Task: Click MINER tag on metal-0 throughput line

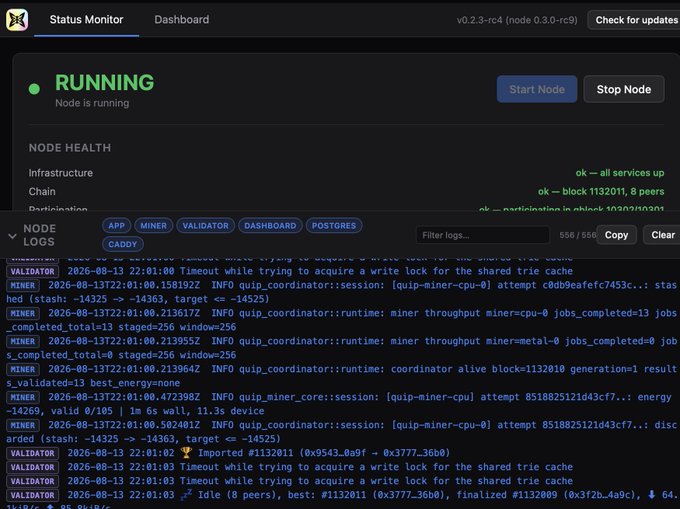Action: click(x=23, y=341)
